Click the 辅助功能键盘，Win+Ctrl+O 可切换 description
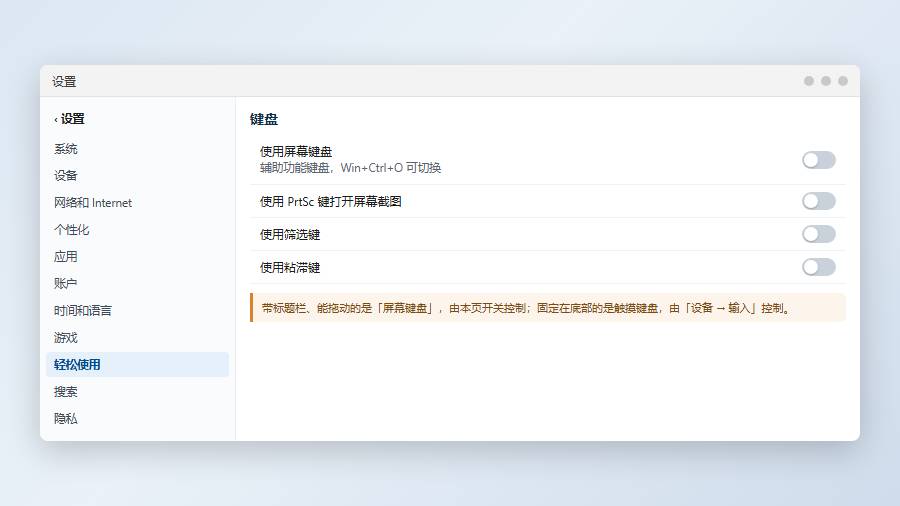This screenshot has width=900, height=506. pyautogui.click(x=350, y=168)
